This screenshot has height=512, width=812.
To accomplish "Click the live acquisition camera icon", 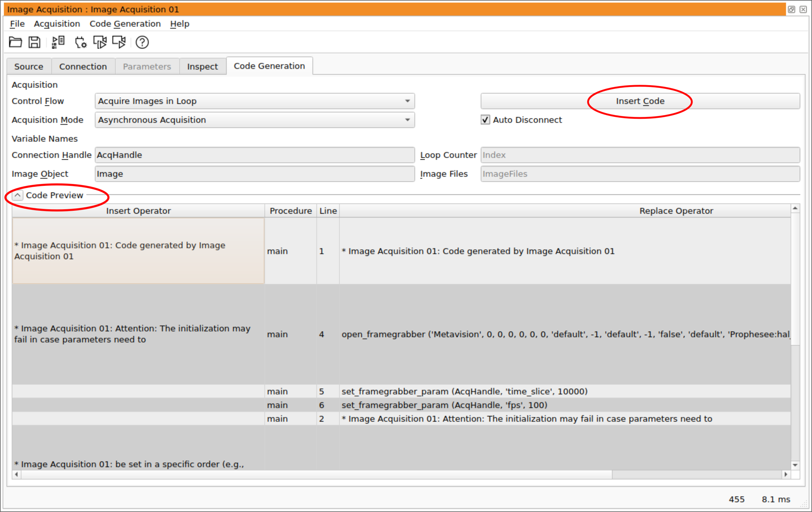I will click(119, 42).
